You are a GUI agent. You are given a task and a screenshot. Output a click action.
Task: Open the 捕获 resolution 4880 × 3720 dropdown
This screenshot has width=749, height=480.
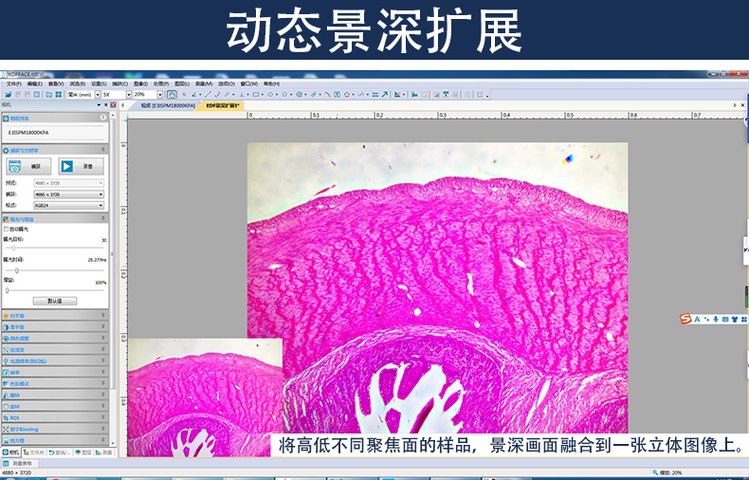pyautogui.click(x=68, y=194)
